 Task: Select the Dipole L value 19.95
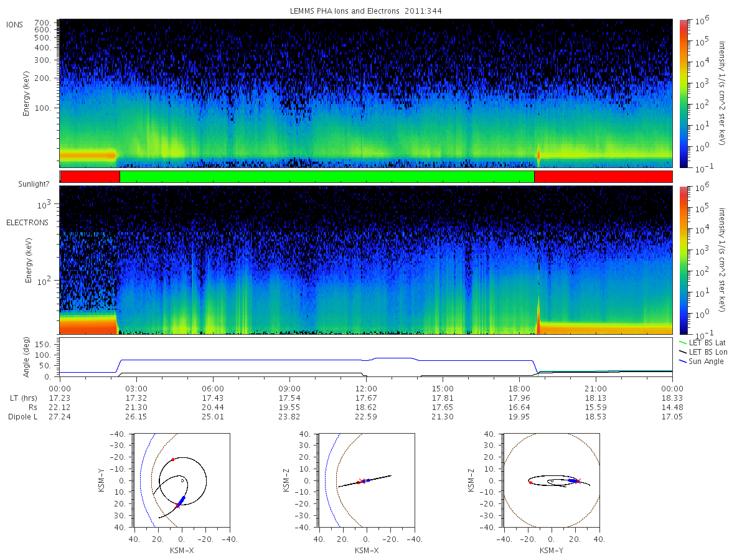tap(519, 417)
